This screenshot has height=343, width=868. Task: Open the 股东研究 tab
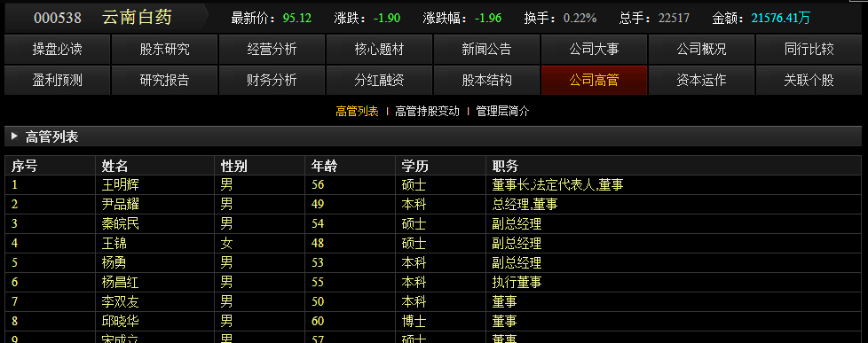pyautogui.click(x=164, y=50)
